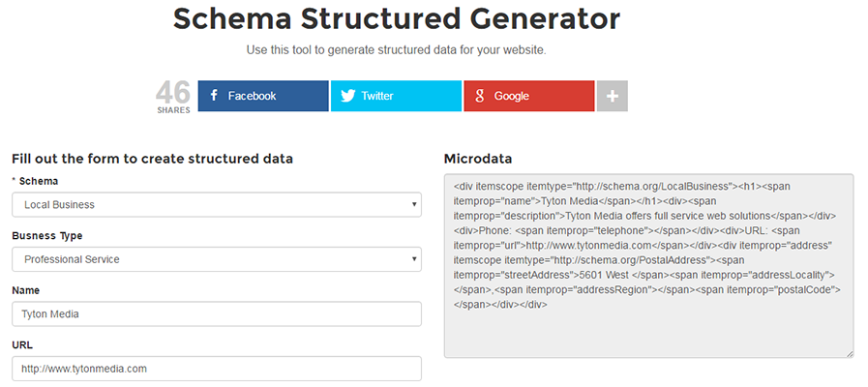
Task: Click the arrow on the Schema select box
Action: [414, 204]
